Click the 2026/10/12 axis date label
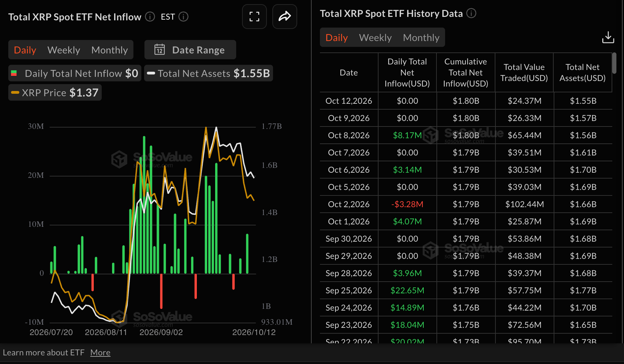Screen dimensions: 624x364 click(254, 332)
